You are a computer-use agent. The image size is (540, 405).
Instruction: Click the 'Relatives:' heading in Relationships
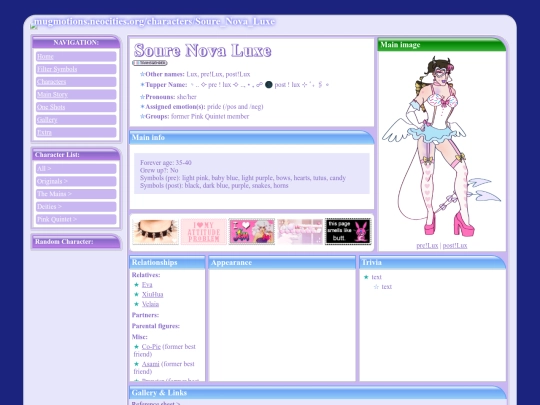pyautogui.click(x=146, y=275)
